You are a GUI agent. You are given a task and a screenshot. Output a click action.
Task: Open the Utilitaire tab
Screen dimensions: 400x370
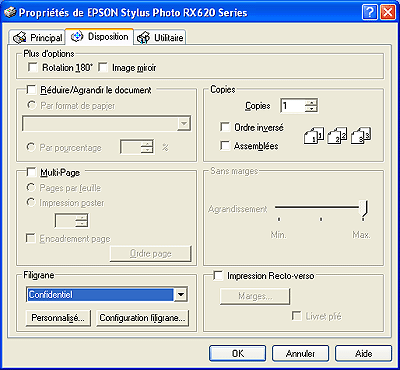click(x=160, y=38)
